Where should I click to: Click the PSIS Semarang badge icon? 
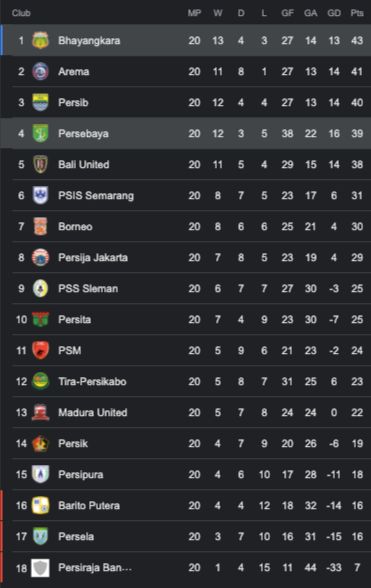pyautogui.click(x=40, y=195)
